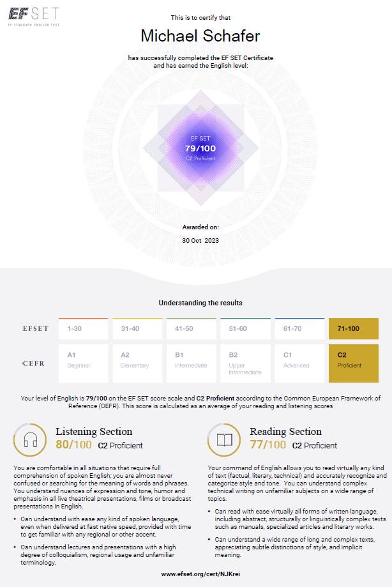Image resolution: width=392 pixels, height=587 pixels.
Task: Select the C2 Proficient CEFR box
Action: (x=354, y=363)
